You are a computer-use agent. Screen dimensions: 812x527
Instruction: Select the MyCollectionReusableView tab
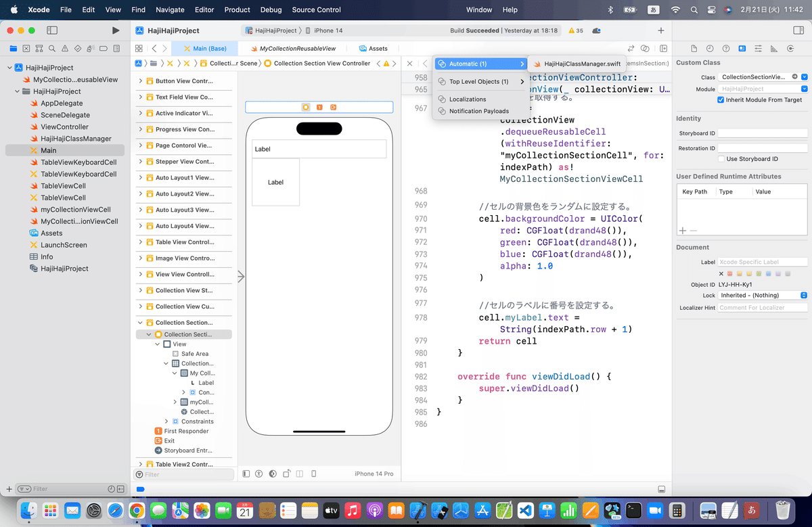[x=292, y=49]
